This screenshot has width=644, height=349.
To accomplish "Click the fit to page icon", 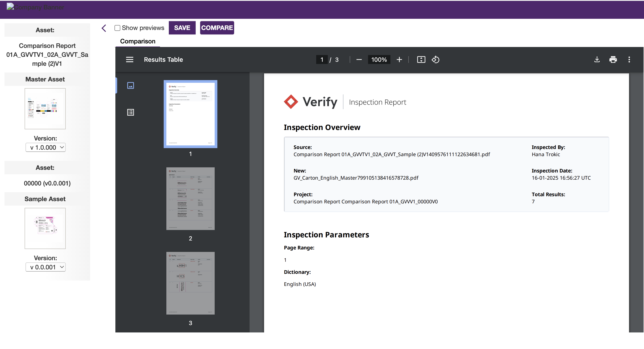I will pyautogui.click(x=421, y=60).
